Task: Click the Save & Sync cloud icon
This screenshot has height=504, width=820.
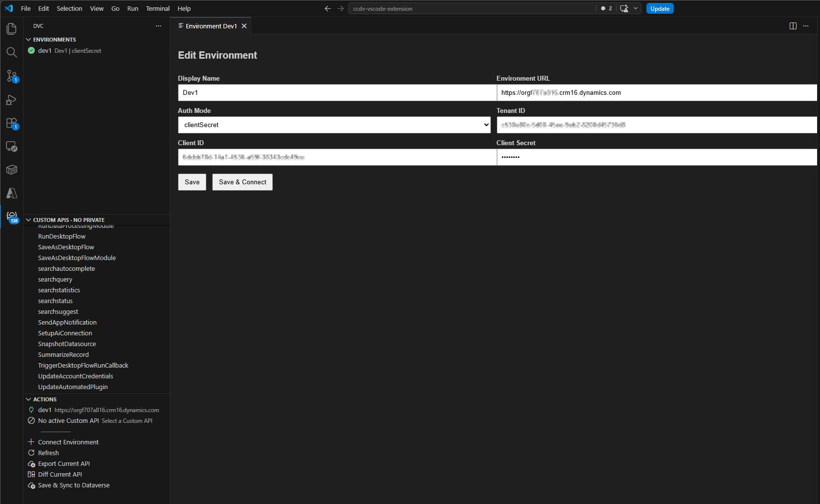Action: pyautogui.click(x=31, y=485)
